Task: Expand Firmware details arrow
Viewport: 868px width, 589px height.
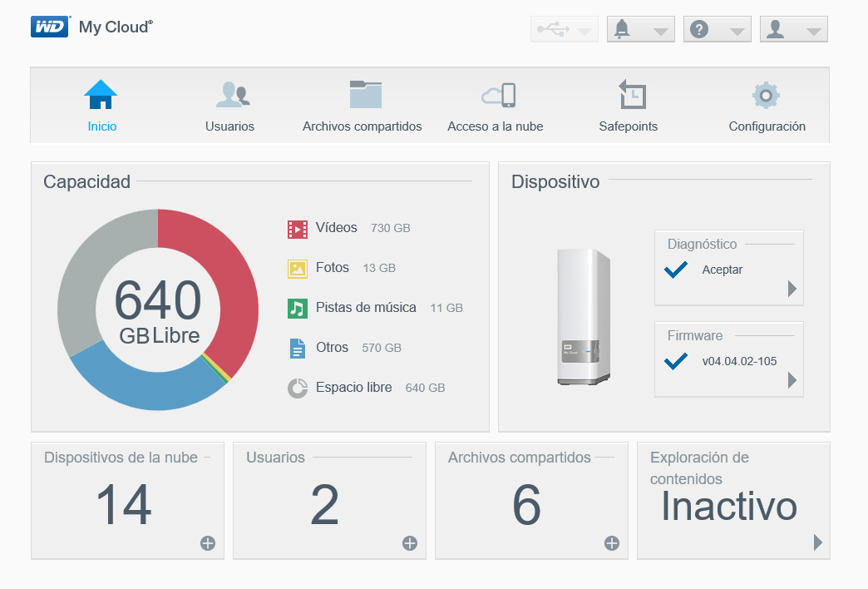Action: [792, 380]
